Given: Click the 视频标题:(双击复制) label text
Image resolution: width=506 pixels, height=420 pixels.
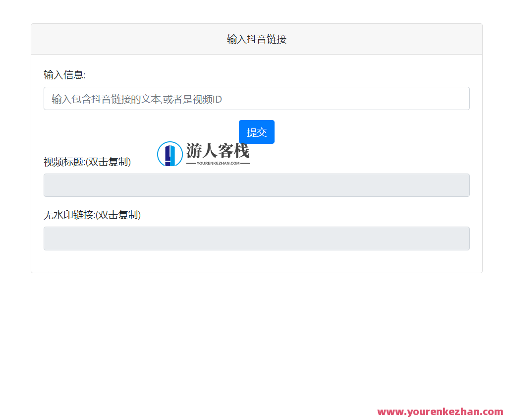Looking at the screenshot, I should click(86, 162).
